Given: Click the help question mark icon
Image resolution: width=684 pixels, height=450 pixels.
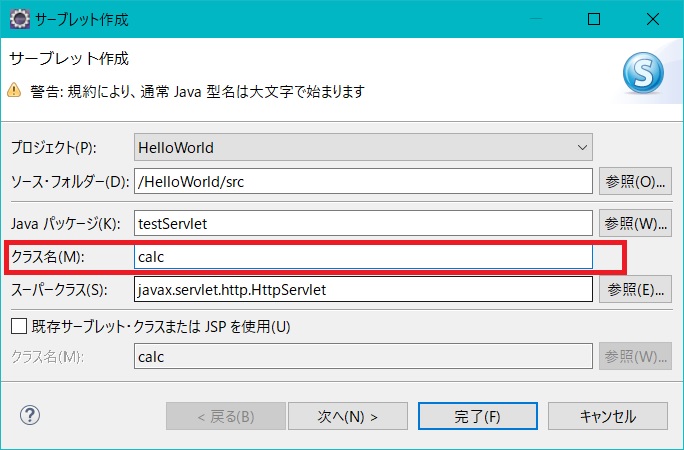Looking at the screenshot, I should 30,416.
